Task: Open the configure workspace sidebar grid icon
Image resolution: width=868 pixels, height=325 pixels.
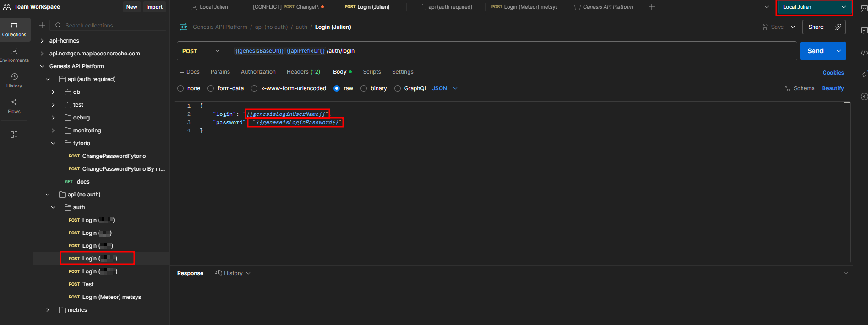Action: (x=14, y=135)
